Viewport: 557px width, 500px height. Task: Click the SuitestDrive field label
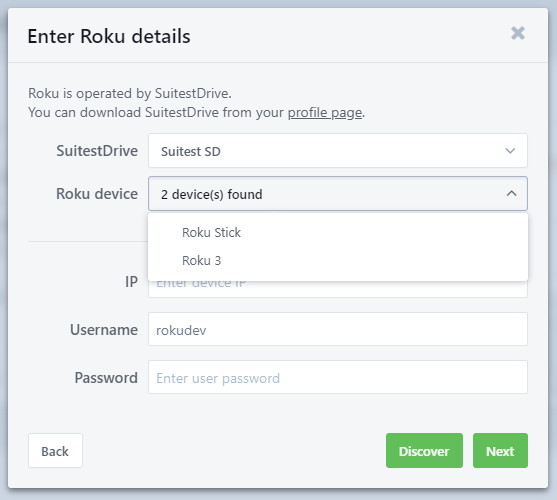point(97,151)
